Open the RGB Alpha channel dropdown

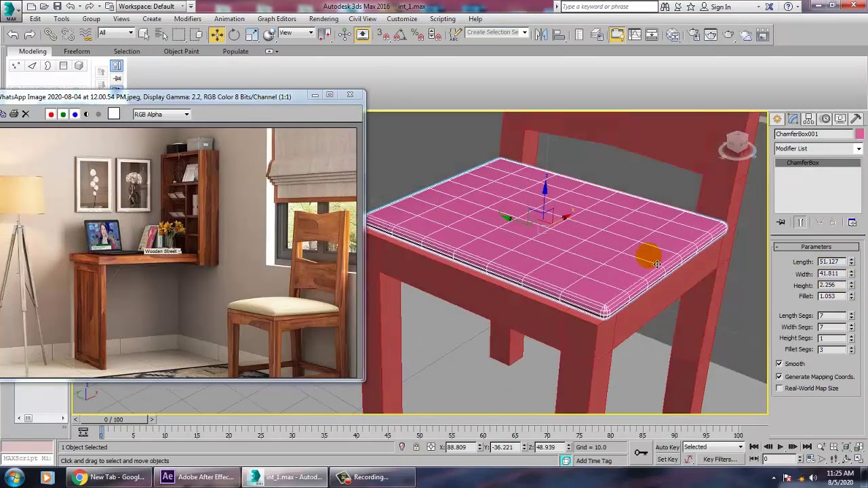(161, 115)
